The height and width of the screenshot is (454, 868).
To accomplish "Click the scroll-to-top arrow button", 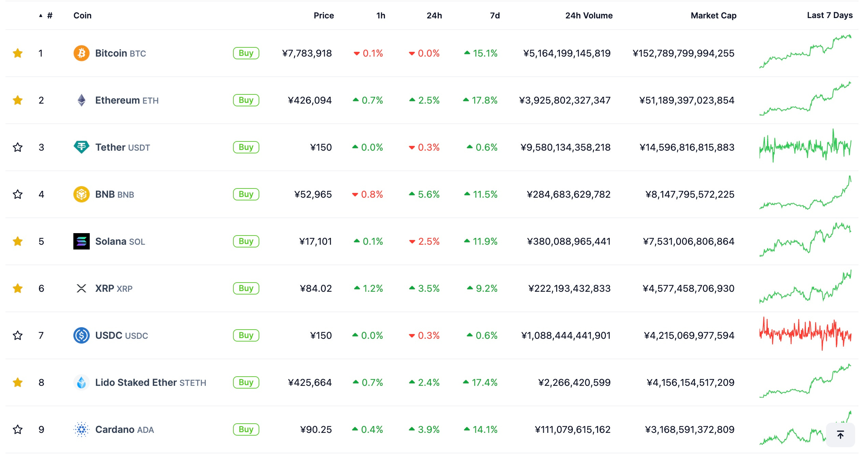I will [x=840, y=435].
